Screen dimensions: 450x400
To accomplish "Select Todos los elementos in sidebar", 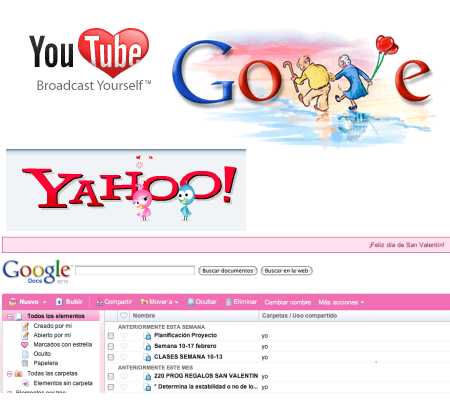I will click(x=56, y=316).
